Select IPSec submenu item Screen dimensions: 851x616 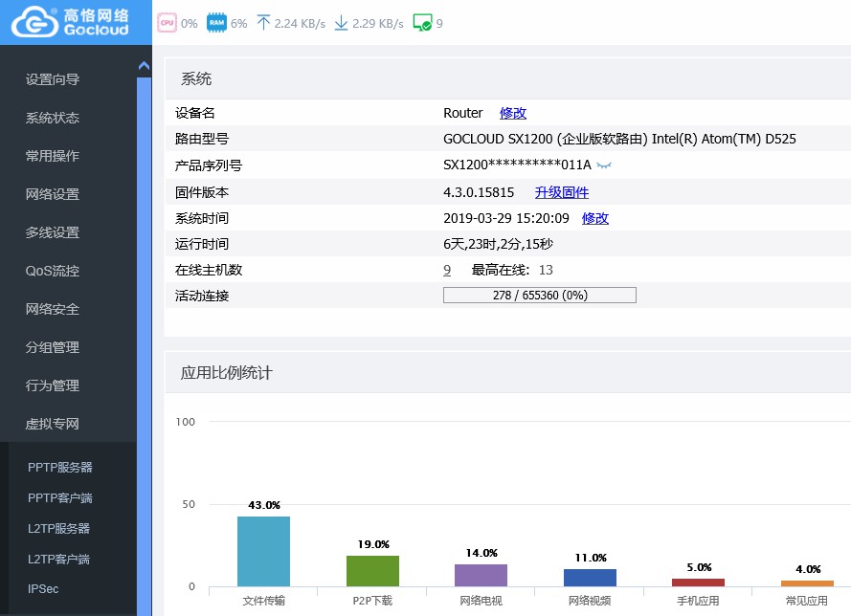(x=43, y=589)
